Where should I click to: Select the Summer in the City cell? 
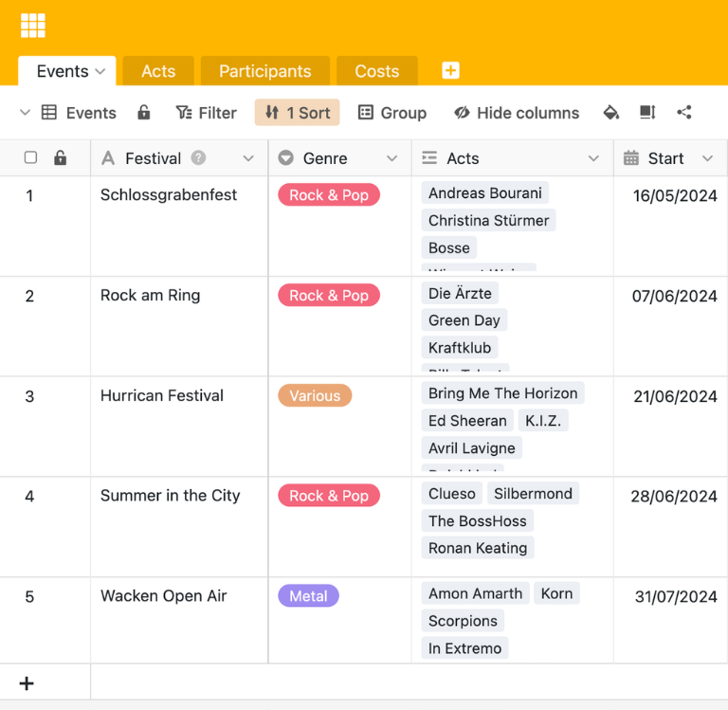point(179,527)
